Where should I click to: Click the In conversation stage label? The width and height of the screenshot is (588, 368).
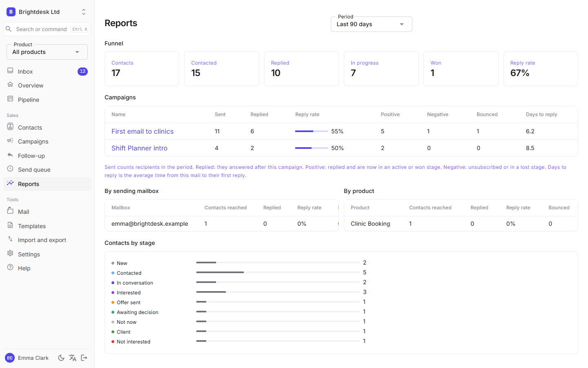point(135,283)
